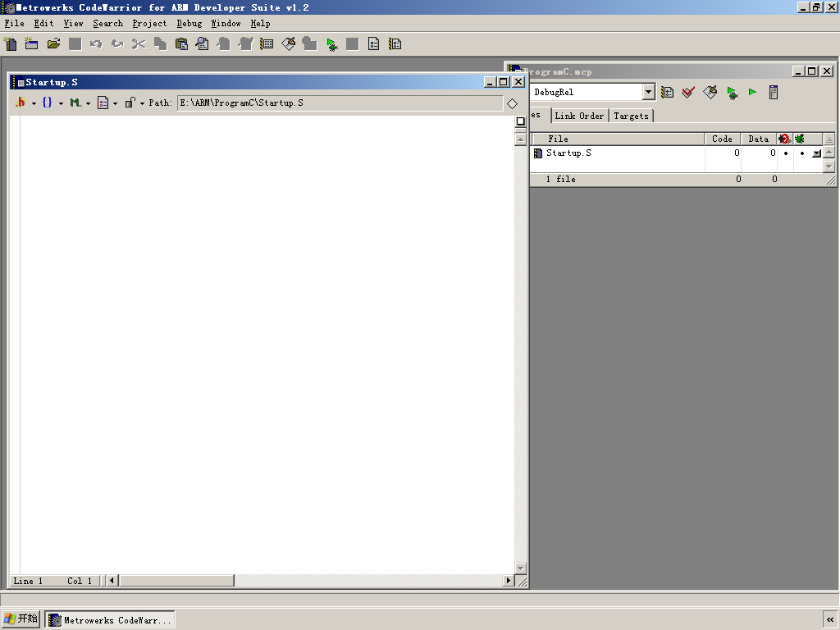
Task: Click the Path field showing E:\ARM\ProgramC\Startup.S
Action: 340,103
